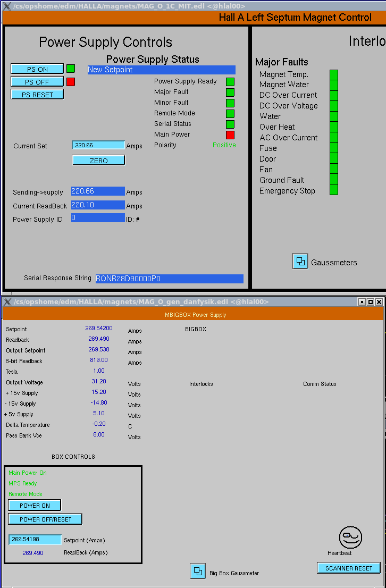This screenshot has height=588, width=386.
Task: Click the Power Supply ID value field
Action: click(98, 218)
